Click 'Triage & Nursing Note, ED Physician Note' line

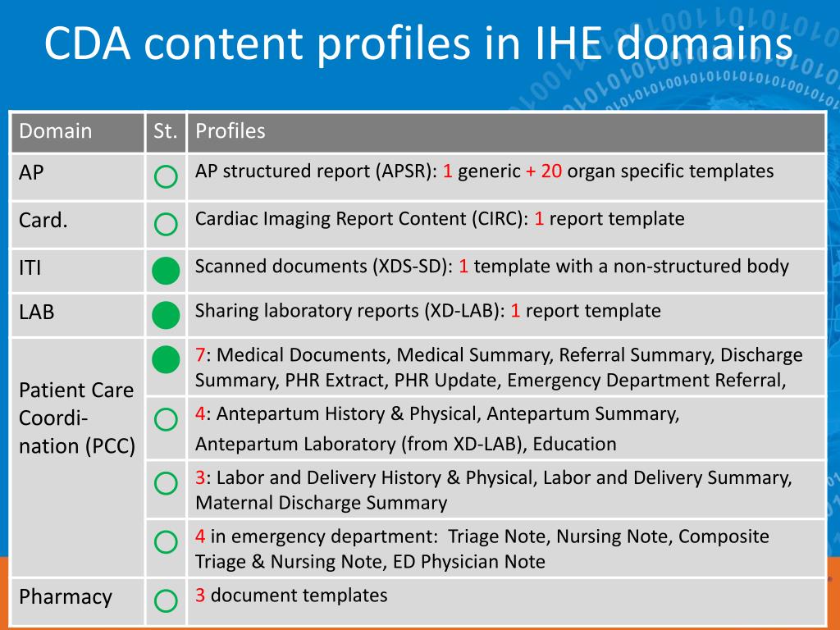click(x=370, y=561)
